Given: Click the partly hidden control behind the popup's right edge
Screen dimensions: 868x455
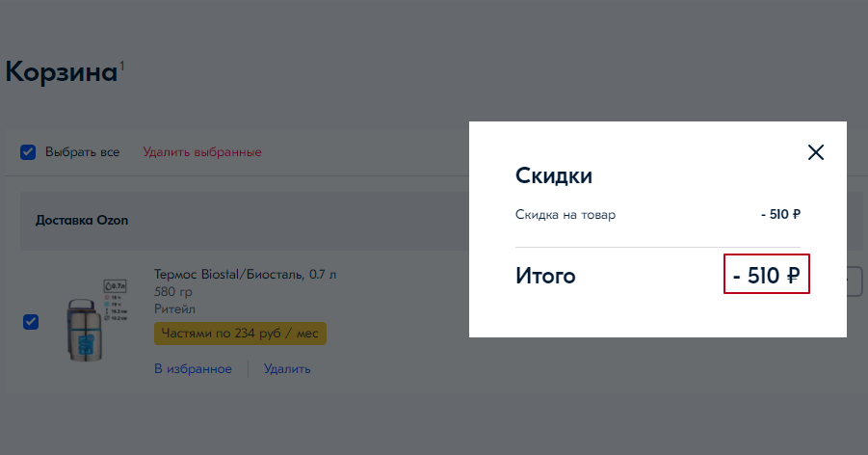Looking at the screenshot, I should 855,281.
